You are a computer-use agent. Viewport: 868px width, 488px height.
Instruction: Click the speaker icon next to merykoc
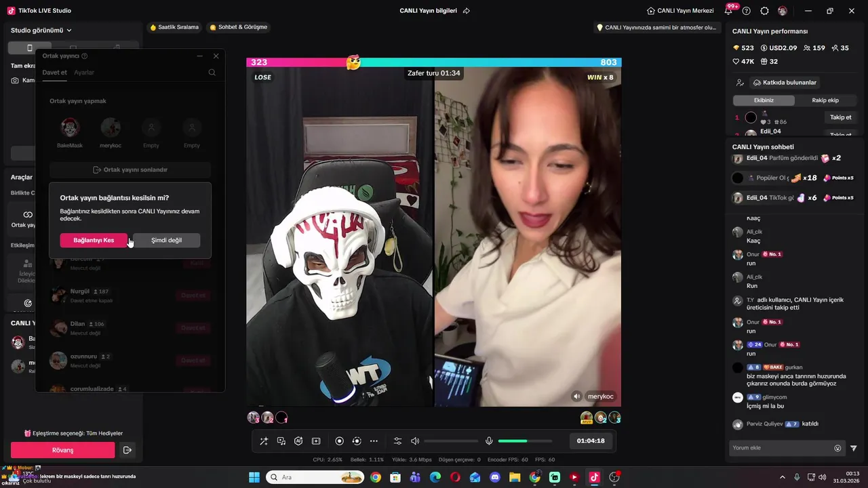576,396
